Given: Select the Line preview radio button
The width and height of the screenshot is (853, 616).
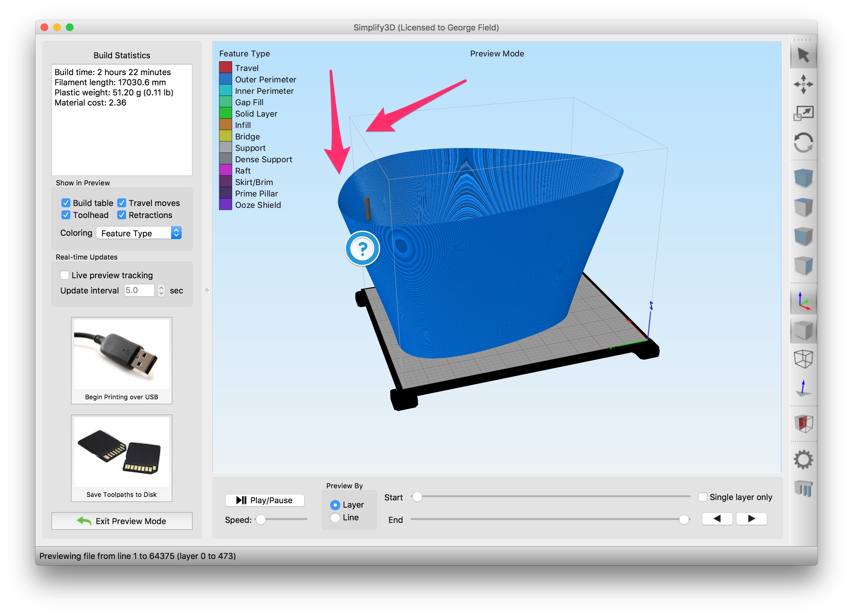Looking at the screenshot, I should 335,518.
